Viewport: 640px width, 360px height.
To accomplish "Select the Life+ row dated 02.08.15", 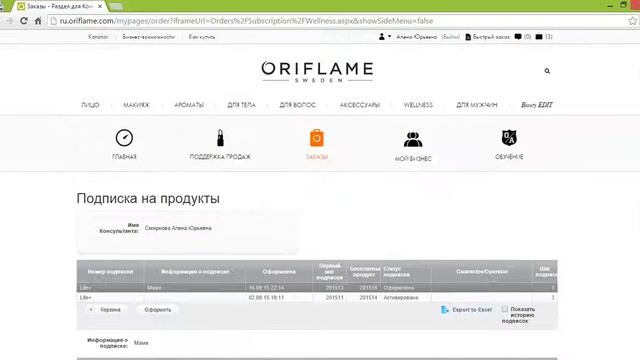I will [317, 298].
